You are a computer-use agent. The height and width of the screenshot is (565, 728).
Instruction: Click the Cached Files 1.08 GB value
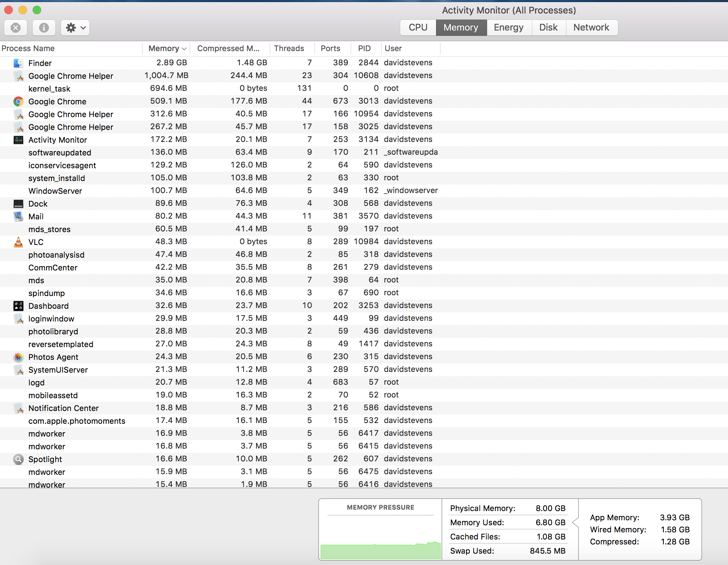(551, 537)
